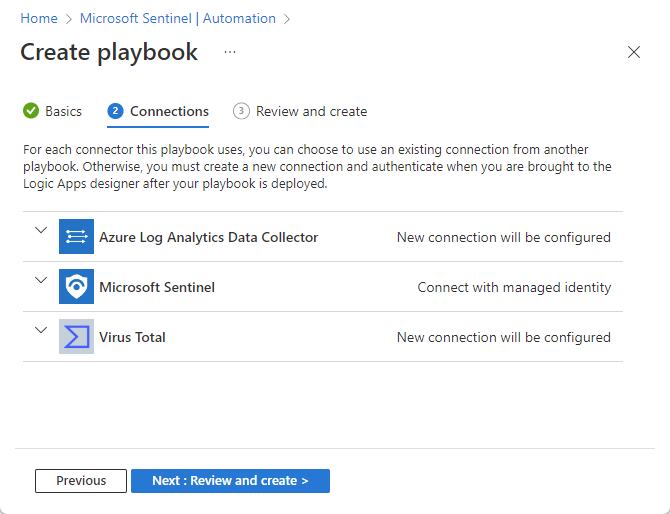Click the step 3 circle icon
Screen dimensions: 670x514
click(x=241, y=111)
